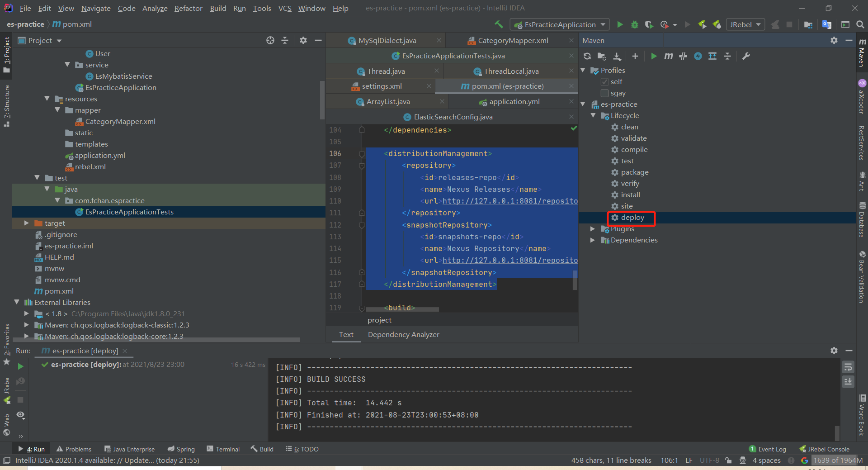Show Maven dependencies diagram icon
Image resolution: width=868 pixels, height=470 pixels.
(x=712, y=56)
